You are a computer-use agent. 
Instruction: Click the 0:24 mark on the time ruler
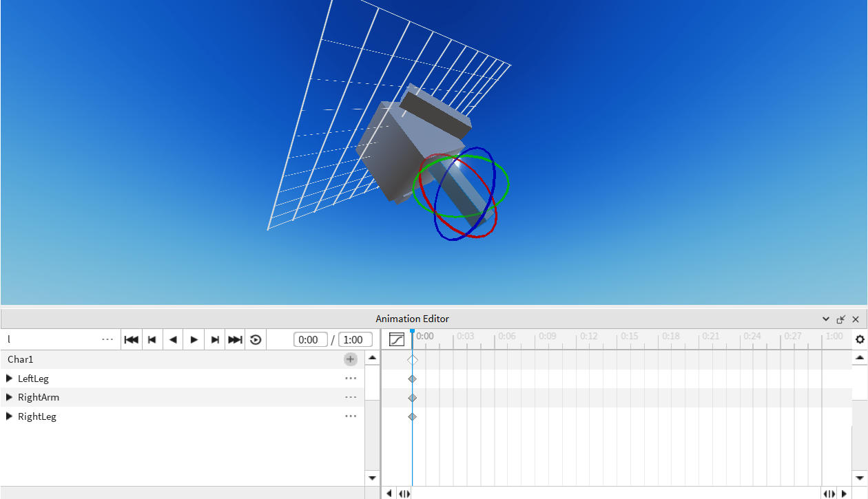tap(752, 337)
